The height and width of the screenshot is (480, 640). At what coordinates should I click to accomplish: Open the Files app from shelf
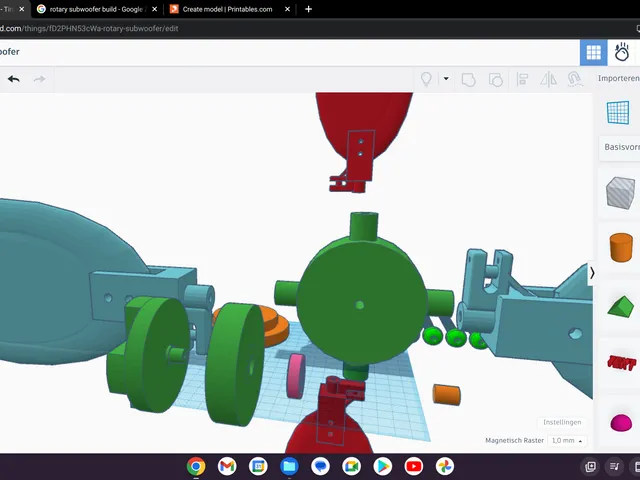(x=289, y=466)
